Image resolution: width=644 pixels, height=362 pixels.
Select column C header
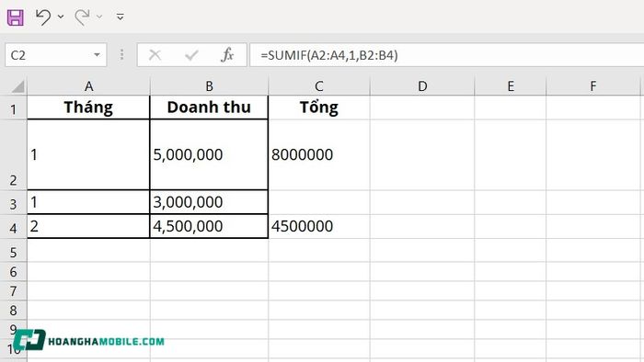[319, 86]
